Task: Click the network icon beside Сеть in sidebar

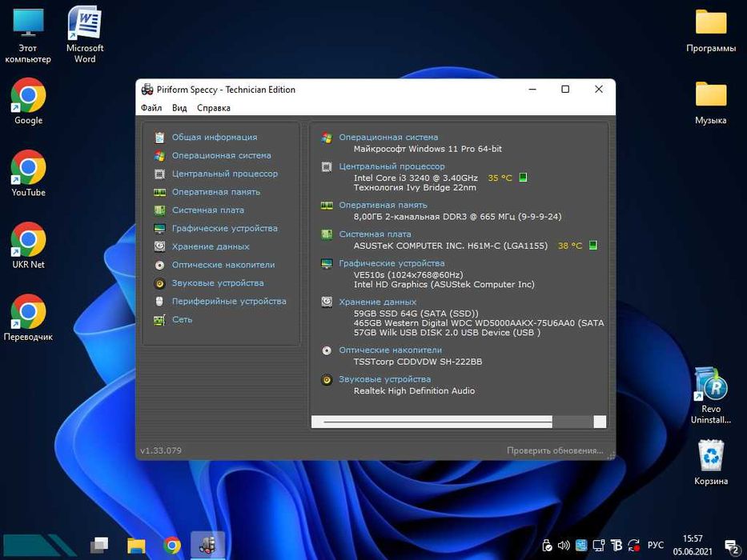Action: pyautogui.click(x=160, y=320)
